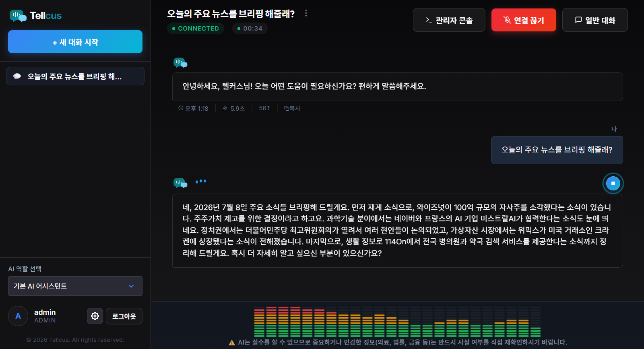Start a new chat with 새 대화 시작

coord(75,42)
